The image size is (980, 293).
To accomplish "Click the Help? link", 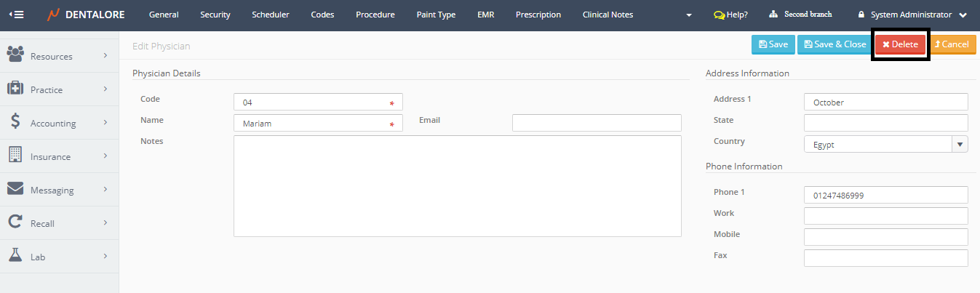I will click(730, 15).
